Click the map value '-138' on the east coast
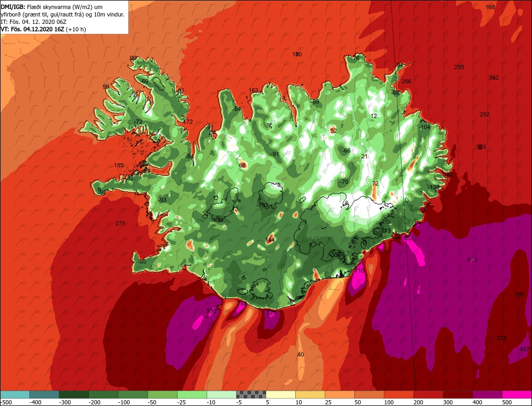 point(433,187)
